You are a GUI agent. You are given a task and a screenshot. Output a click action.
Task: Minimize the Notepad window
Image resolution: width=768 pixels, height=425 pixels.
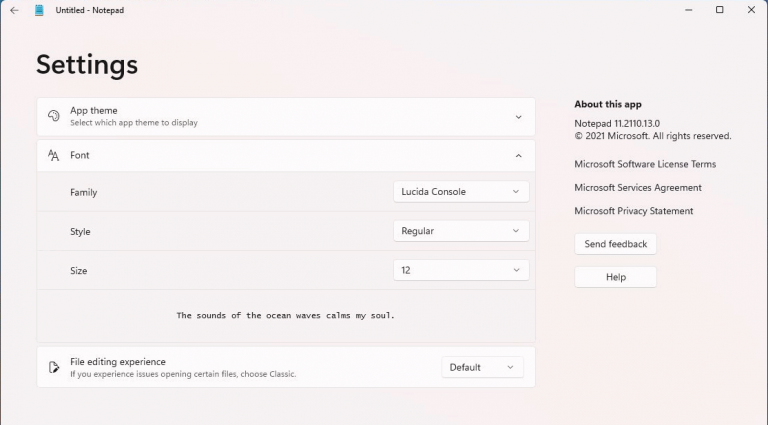(690, 10)
